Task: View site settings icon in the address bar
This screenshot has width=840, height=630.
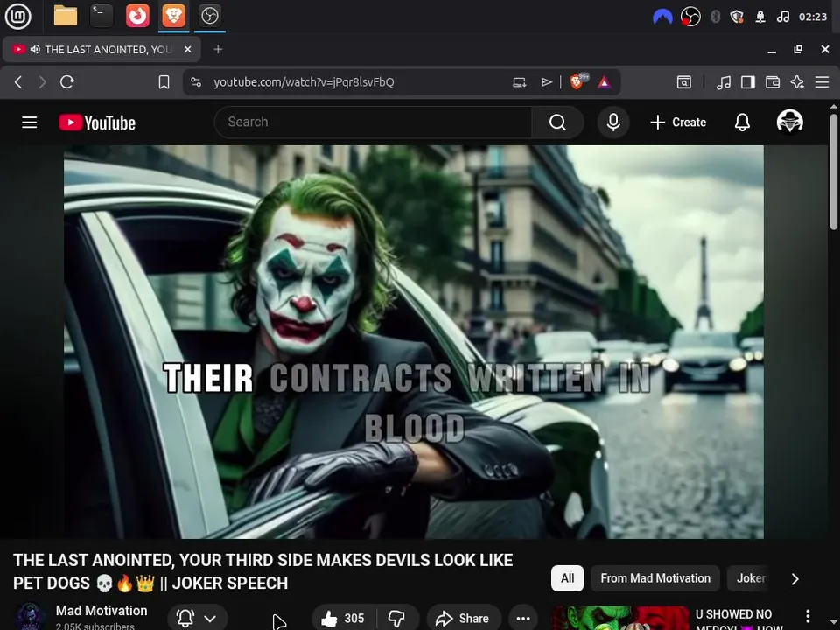Action: 196,82
